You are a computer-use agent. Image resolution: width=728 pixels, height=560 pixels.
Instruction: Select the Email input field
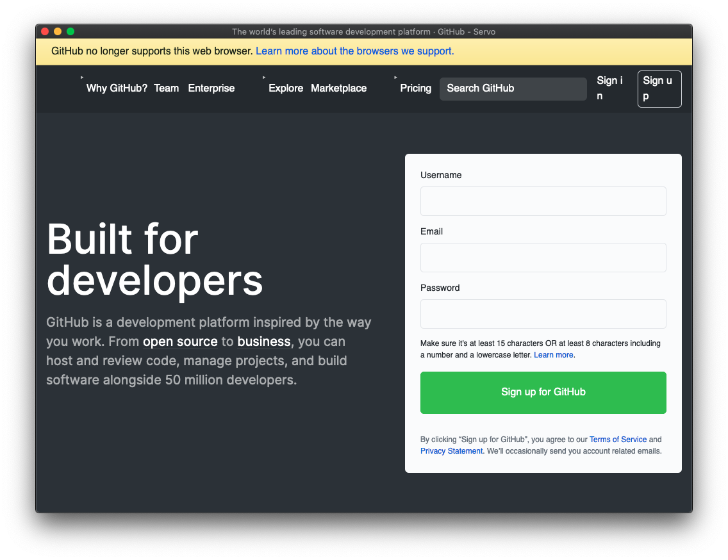[543, 257]
